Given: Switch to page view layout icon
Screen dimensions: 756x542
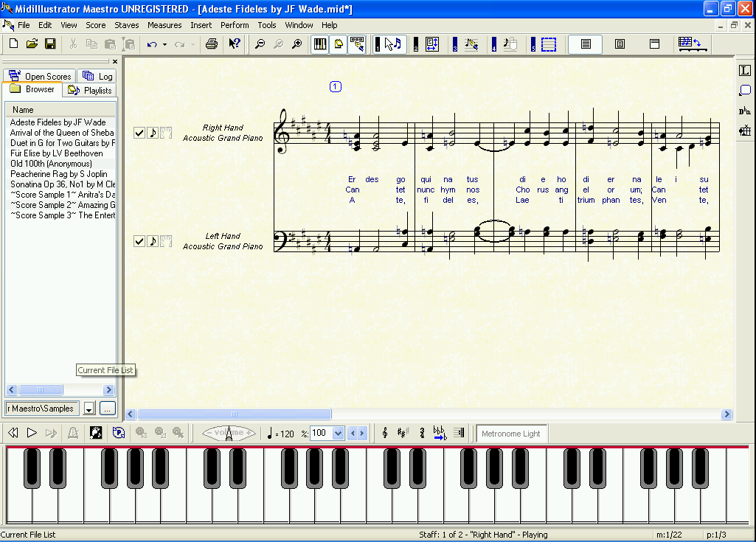Looking at the screenshot, I should click(x=620, y=44).
